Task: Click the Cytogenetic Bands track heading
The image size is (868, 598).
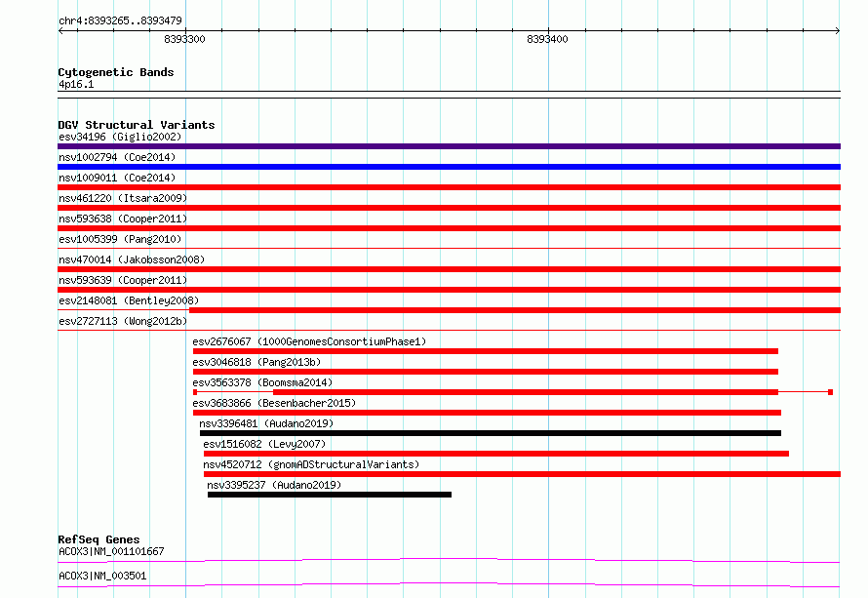Action: click(116, 72)
